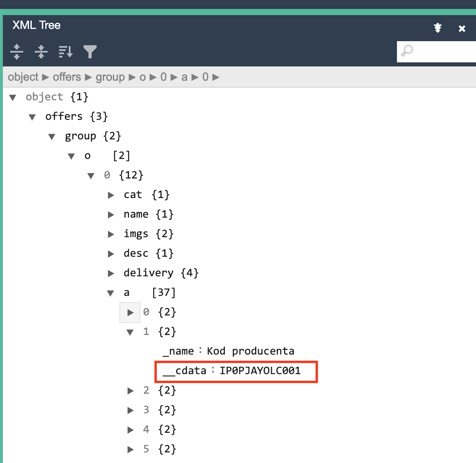The height and width of the screenshot is (463, 476).
Task: Open the breadcrumb arrow after 'group'
Action: click(132, 77)
